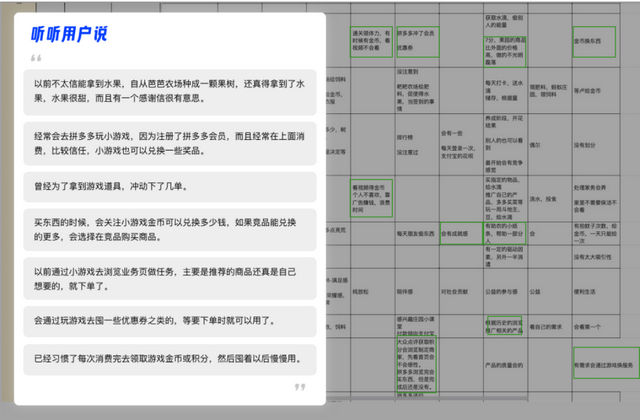This screenshot has height=420, width=640.
Task: Select the 听听用户说 heading
Action: point(69,34)
